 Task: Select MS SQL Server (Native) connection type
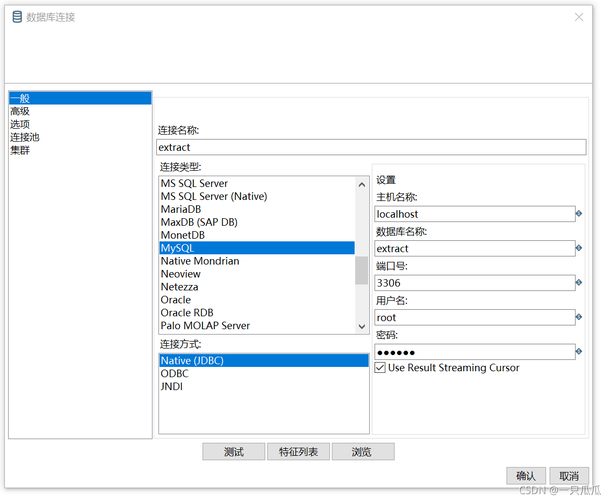[x=257, y=196]
